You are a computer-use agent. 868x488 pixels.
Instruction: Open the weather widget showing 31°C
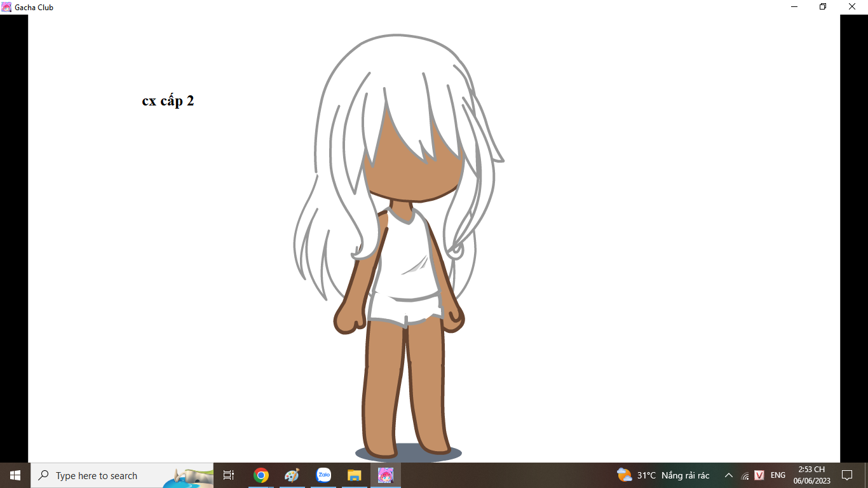tap(663, 475)
